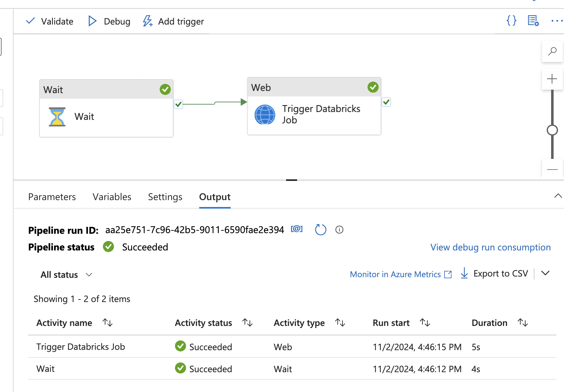564x392 pixels.
Task: Click View debug run consumption link
Action: (490, 247)
